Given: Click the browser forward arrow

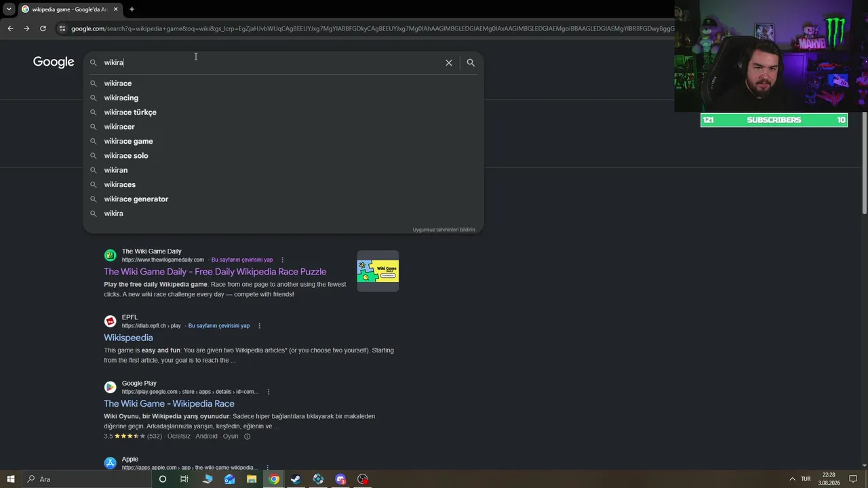Looking at the screenshot, I should [x=26, y=28].
